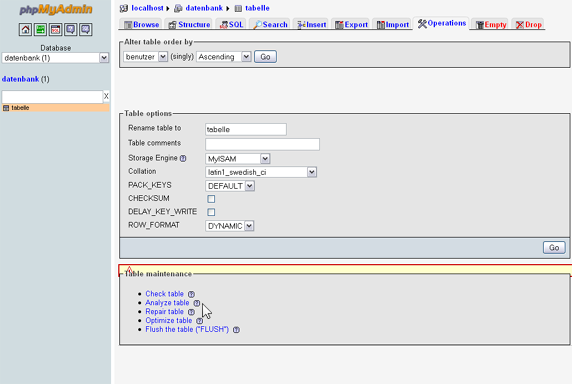
Task: Toggle the DELAY_KEY_WRITE checkbox
Action: (211, 212)
